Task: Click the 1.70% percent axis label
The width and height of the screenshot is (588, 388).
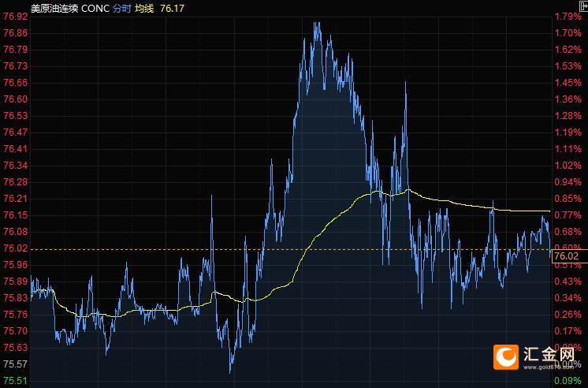Action: [x=568, y=33]
